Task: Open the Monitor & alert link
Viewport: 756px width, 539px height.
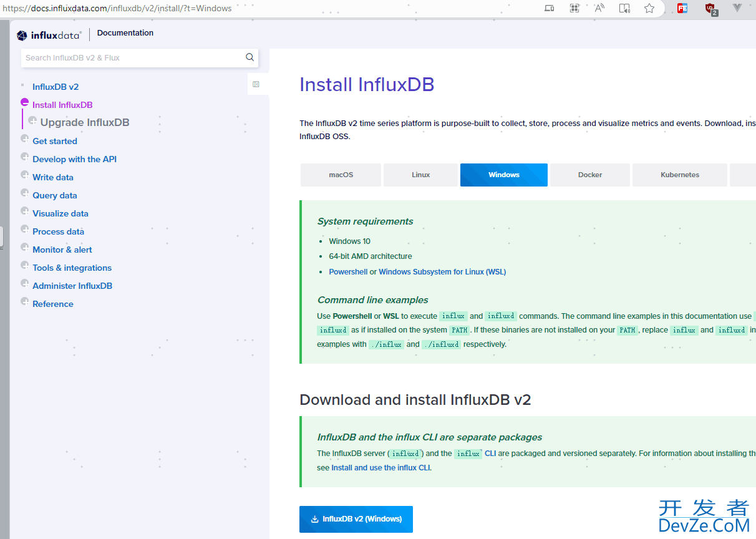Action: (62, 250)
